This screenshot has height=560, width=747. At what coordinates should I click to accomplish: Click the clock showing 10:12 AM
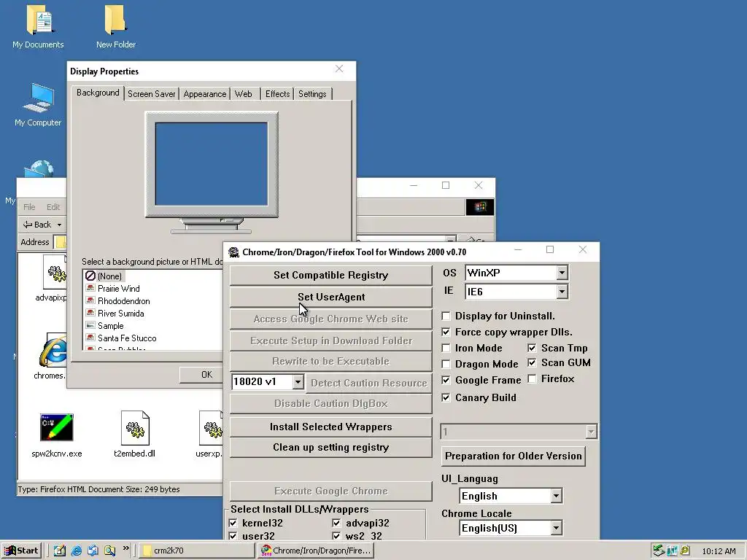tap(719, 551)
